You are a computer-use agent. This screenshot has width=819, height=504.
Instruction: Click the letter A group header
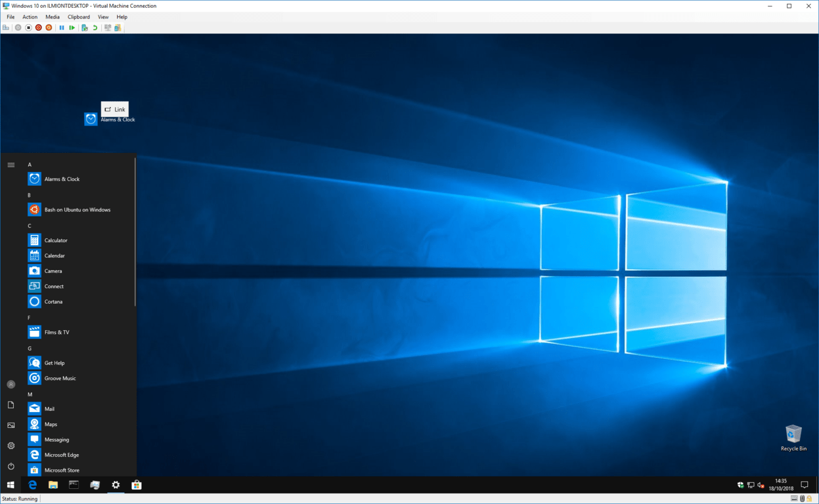click(x=30, y=165)
